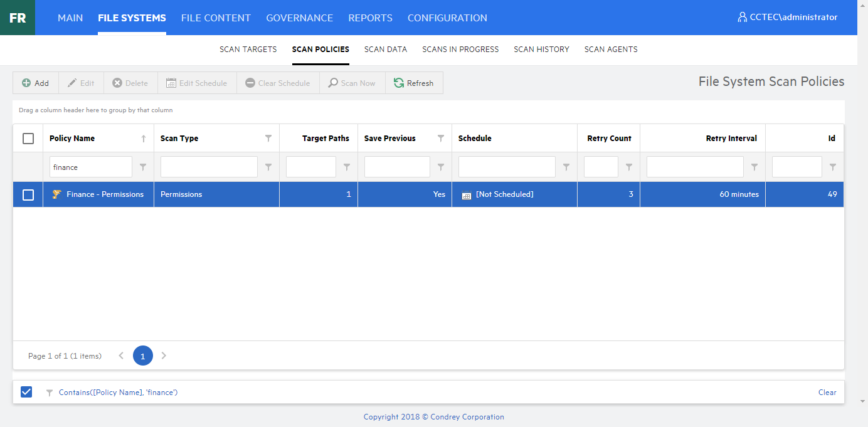This screenshot has width=868, height=427.
Task: Click the Schedule filter input field
Action: [507, 167]
